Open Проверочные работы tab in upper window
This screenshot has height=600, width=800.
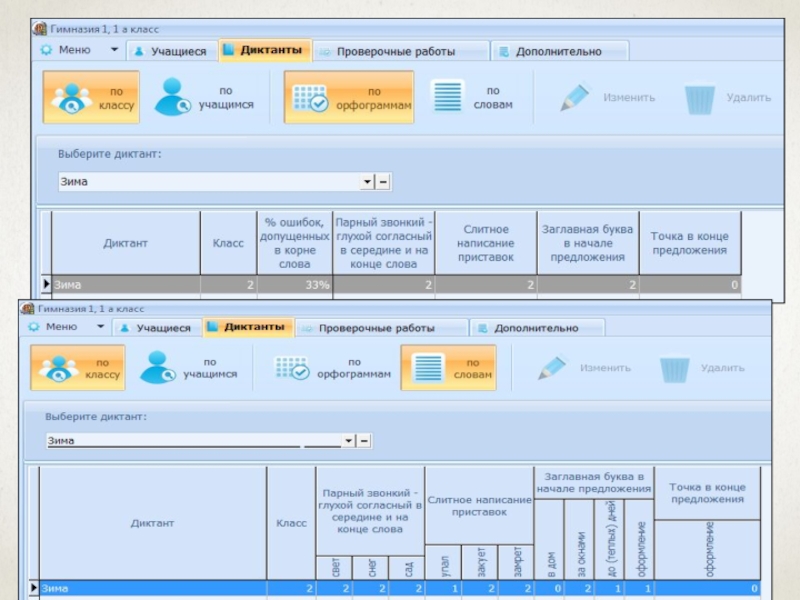tap(401, 51)
